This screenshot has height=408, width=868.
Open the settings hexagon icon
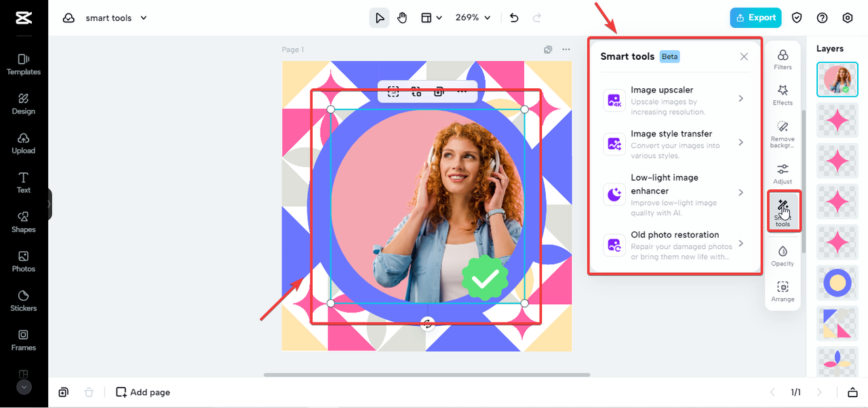(x=847, y=18)
